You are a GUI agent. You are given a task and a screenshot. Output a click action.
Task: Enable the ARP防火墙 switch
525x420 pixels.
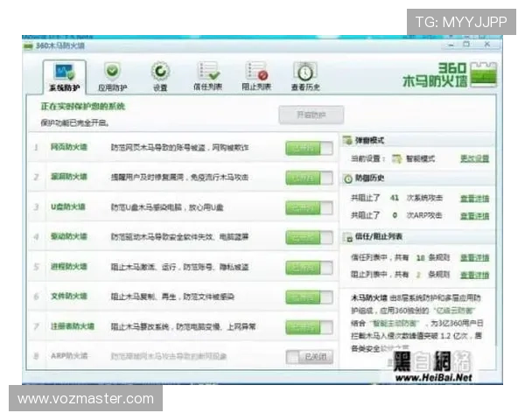pyautogui.click(x=310, y=357)
